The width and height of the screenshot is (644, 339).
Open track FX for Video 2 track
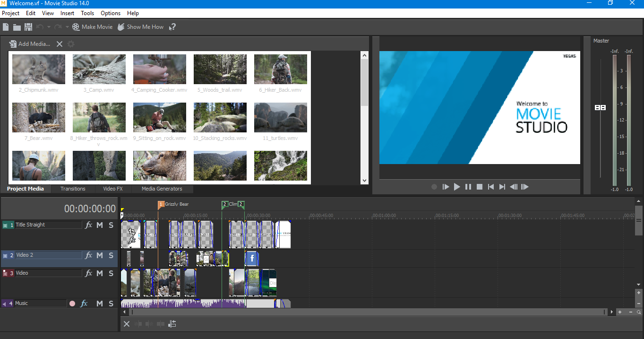click(88, 255)
